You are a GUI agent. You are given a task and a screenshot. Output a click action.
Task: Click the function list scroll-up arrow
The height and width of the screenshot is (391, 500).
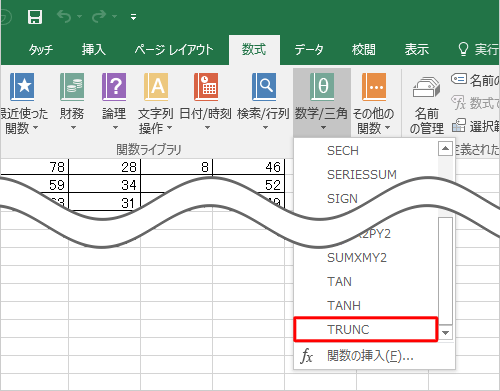pyautogui.click(x=445, y=149)
